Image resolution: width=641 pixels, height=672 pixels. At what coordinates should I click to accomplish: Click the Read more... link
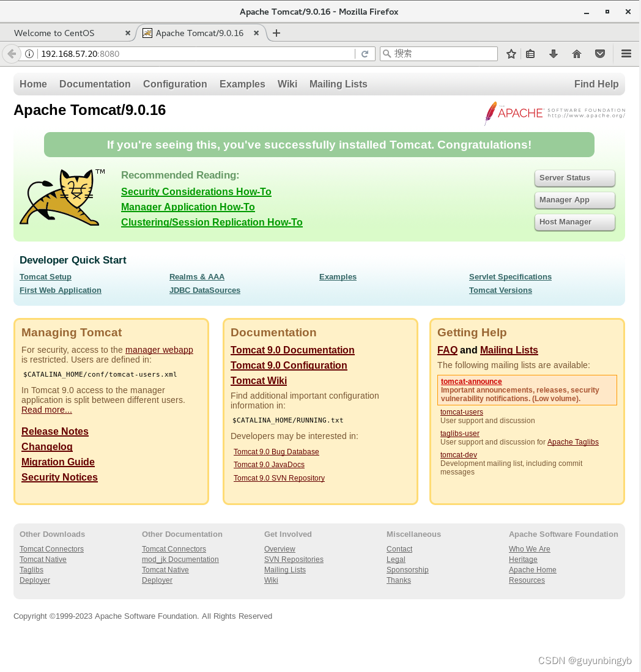46,410
